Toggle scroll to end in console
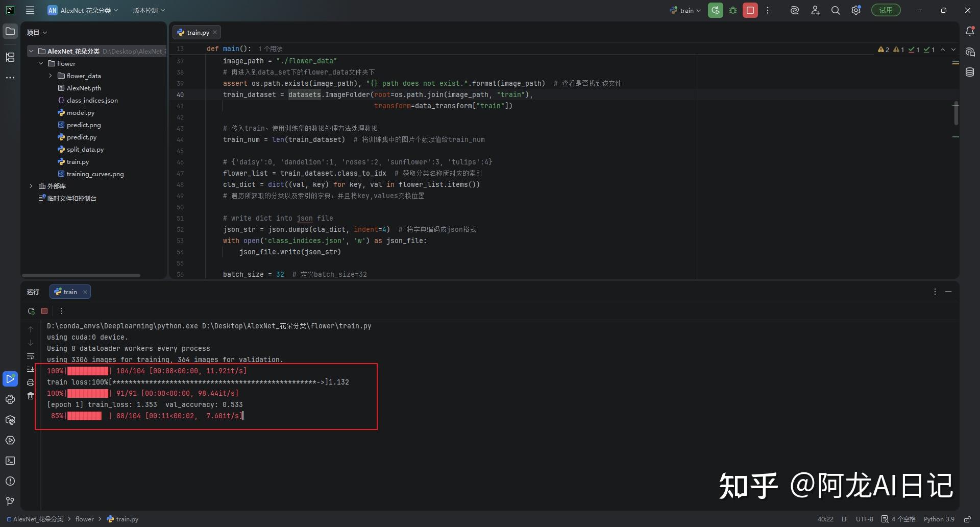Viewport: 980px width, 527px height. 31,369
